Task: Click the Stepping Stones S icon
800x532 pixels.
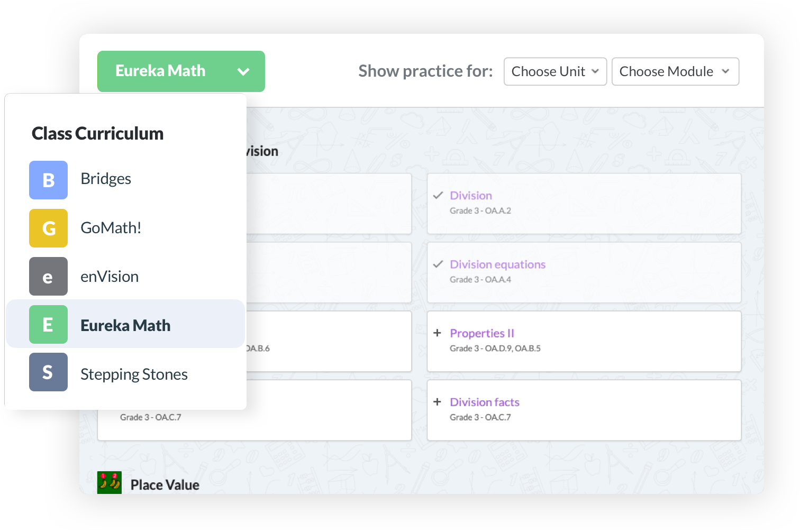Action: pyautogui.click(x=48, y=372)
